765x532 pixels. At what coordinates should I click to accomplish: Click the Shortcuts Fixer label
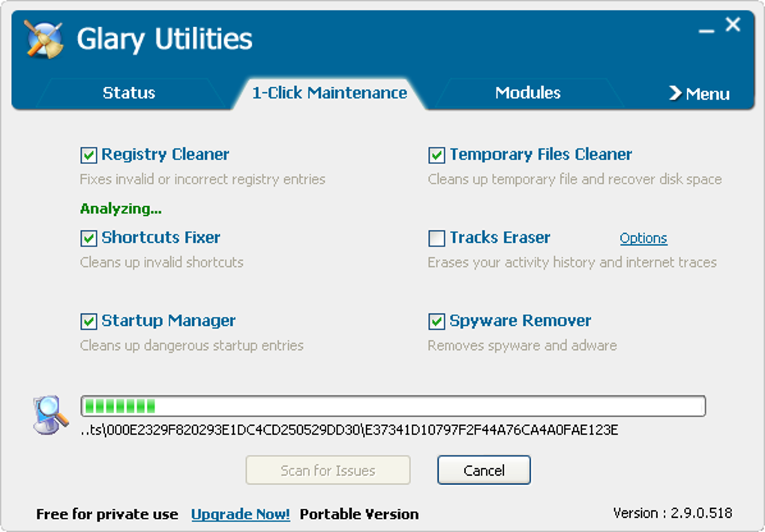point(161,238)
